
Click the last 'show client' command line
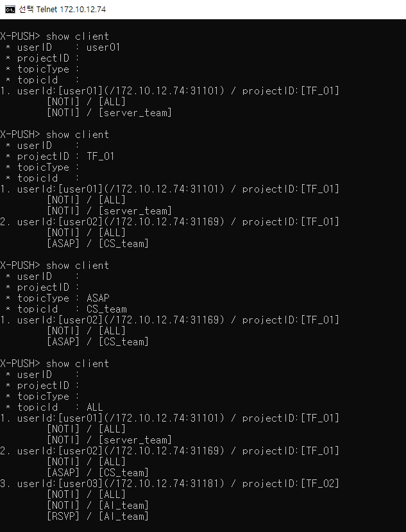(55, 364)
